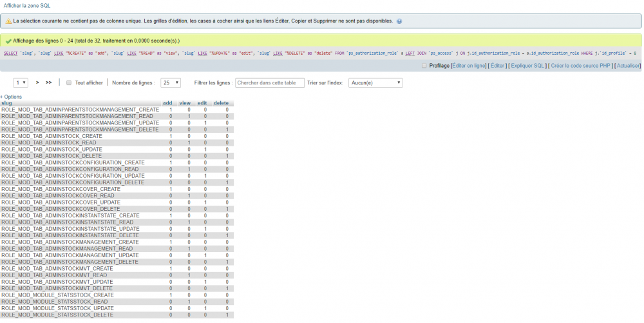This screenshot has height=323, width=644.
Task: Sort by the slug column header
Action: (6, 103)
